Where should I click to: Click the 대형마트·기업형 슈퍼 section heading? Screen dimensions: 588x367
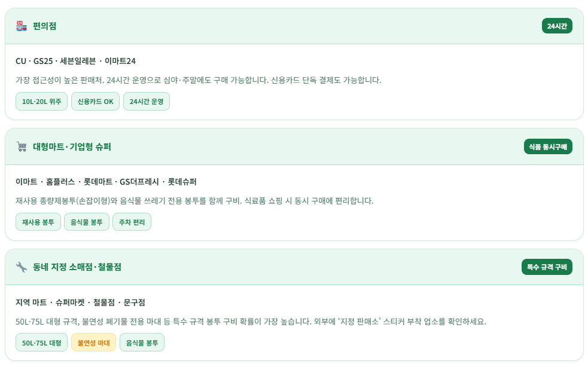point(72,147)
